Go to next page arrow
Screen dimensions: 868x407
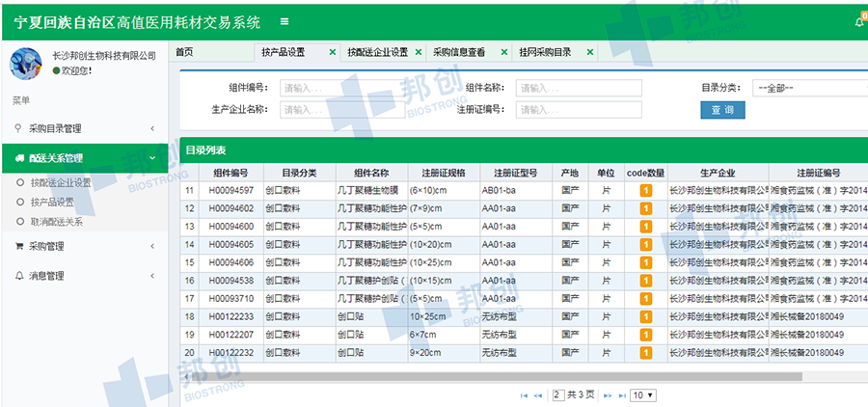point(606,395)
